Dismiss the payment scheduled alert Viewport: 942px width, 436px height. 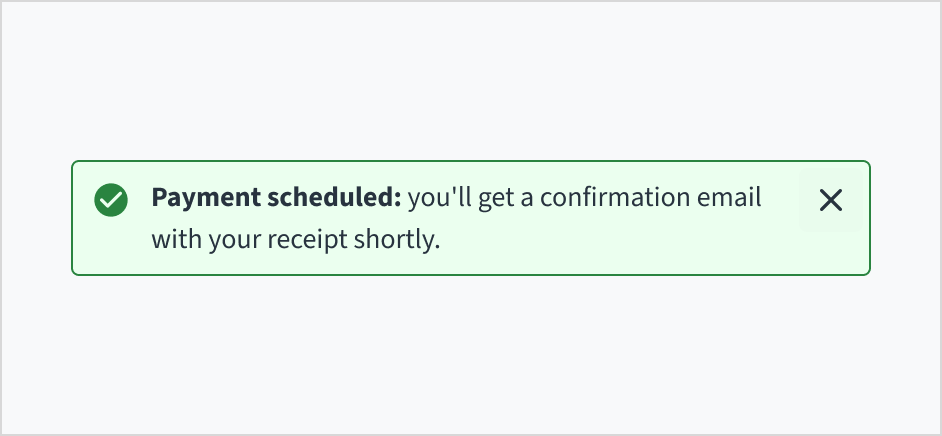coord(830,200)
